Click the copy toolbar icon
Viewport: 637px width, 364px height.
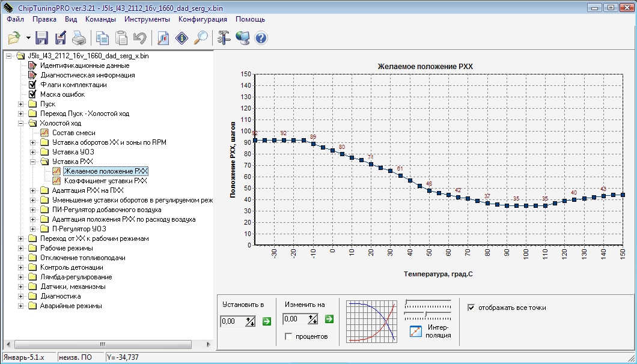103,38
